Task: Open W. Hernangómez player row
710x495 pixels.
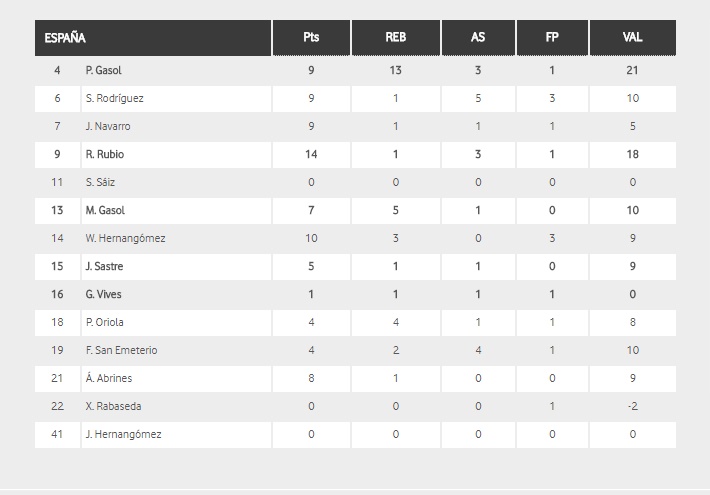Action: click(125, 239)
